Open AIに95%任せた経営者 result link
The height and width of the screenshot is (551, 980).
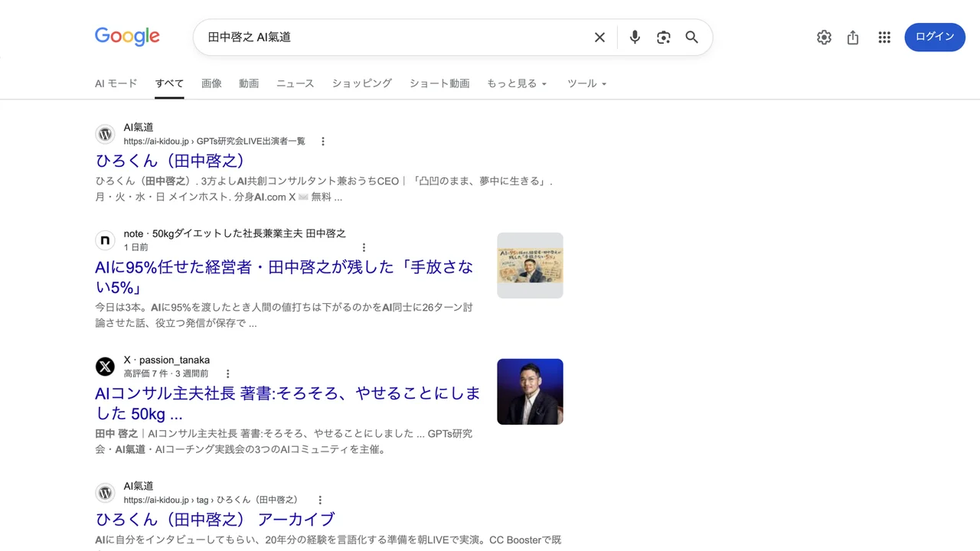click(284, 277)
